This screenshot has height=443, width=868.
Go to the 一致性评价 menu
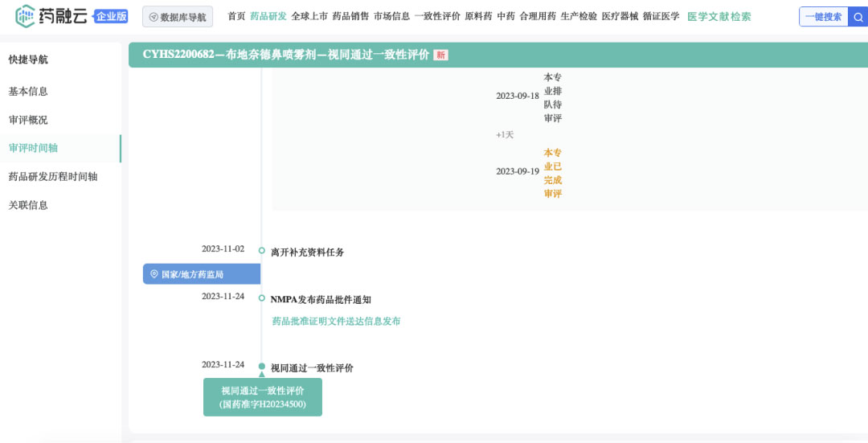[437, 16]
